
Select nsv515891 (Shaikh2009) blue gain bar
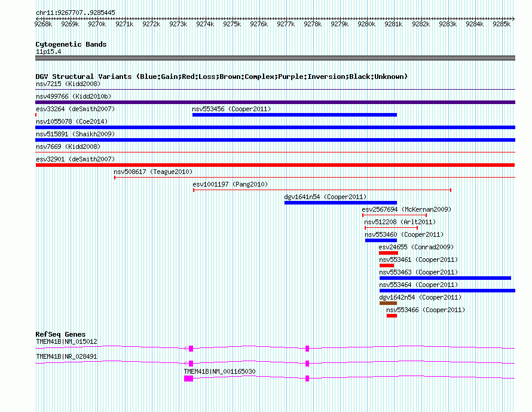pyautogui.click(x=275, y=140)
